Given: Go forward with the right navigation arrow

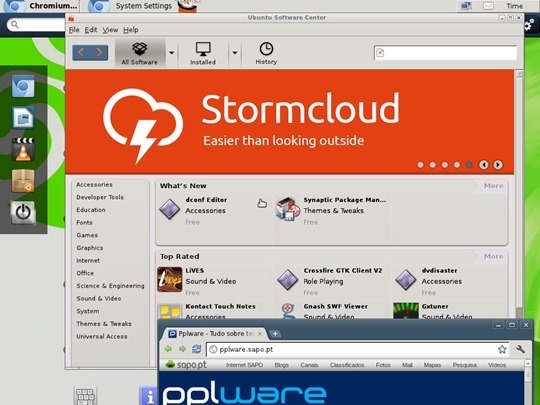Looking at the screenshot, I should point(99,53).
